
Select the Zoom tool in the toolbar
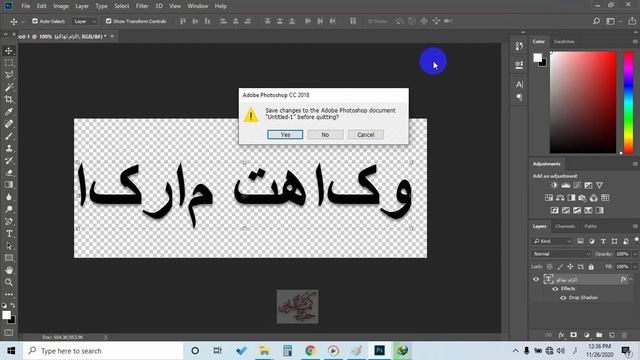coord(9,282)
